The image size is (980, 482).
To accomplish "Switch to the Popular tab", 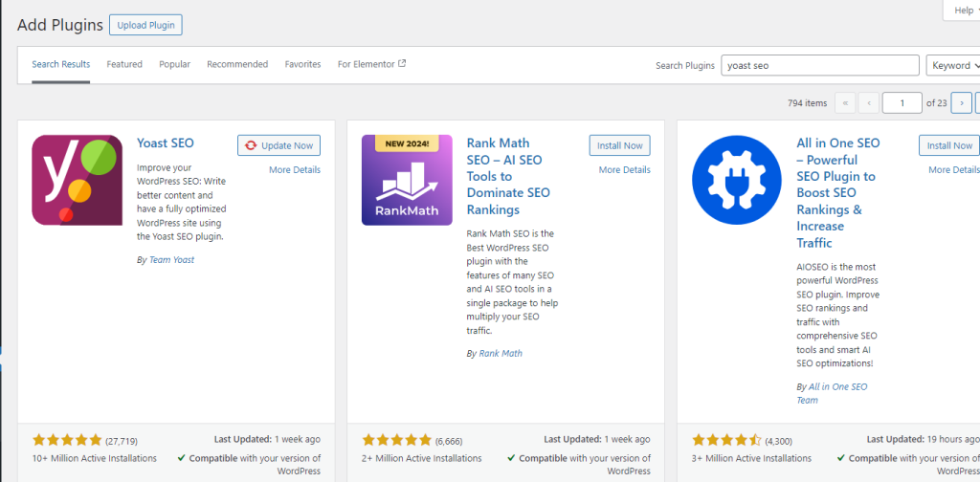I will [174, 64].
